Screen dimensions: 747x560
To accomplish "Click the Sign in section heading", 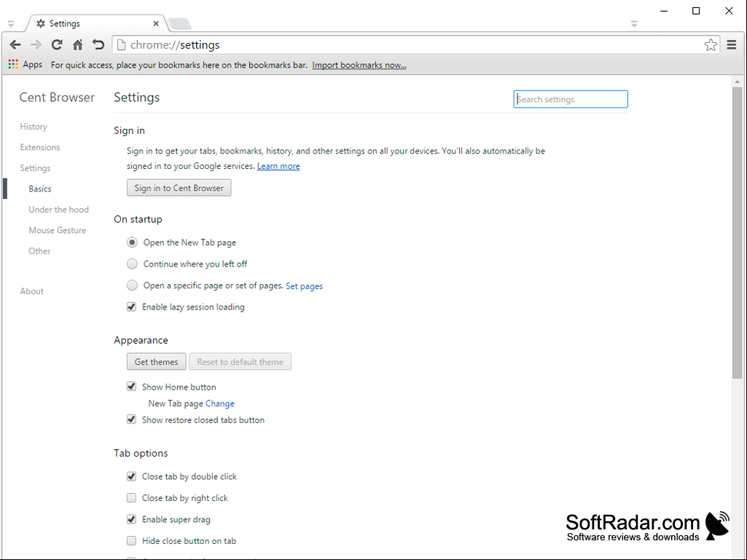I will (x=129, y=130).
